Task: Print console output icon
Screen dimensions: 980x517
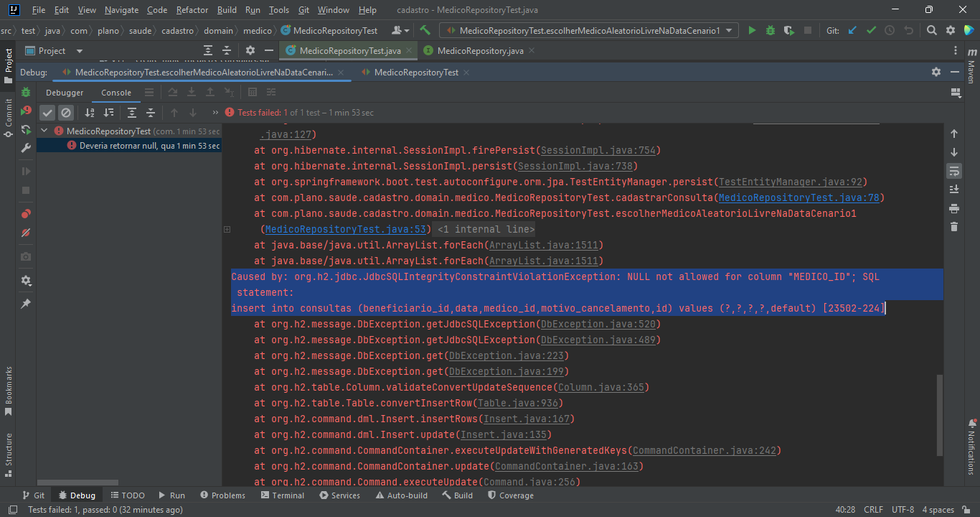Action: click(x=953, y=208)
